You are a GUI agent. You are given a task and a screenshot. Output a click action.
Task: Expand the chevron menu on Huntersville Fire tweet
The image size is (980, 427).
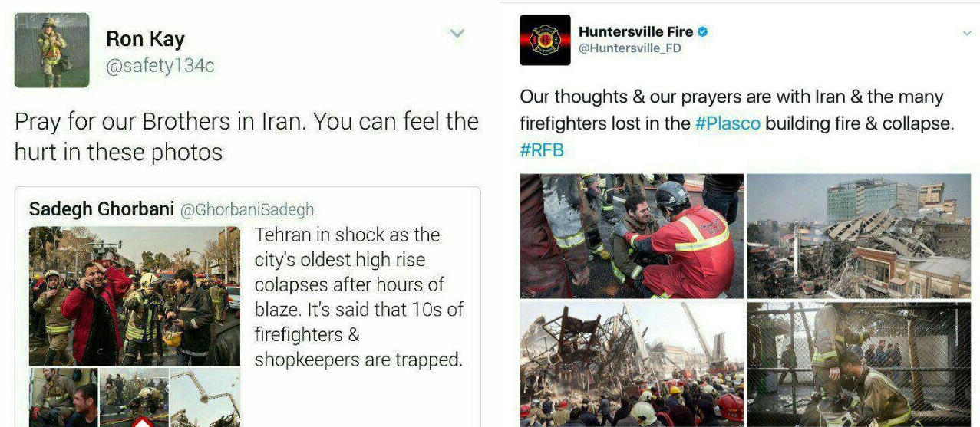tap(966, 34)
